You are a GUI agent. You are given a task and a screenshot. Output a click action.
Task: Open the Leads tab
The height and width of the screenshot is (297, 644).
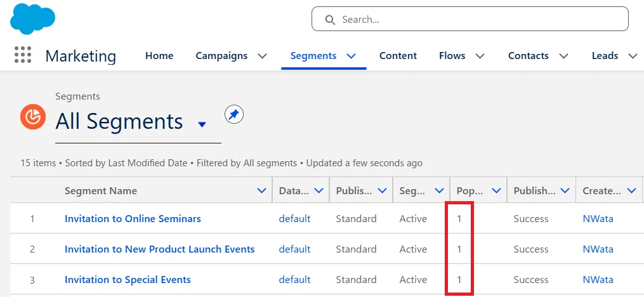tap(605, 55)
